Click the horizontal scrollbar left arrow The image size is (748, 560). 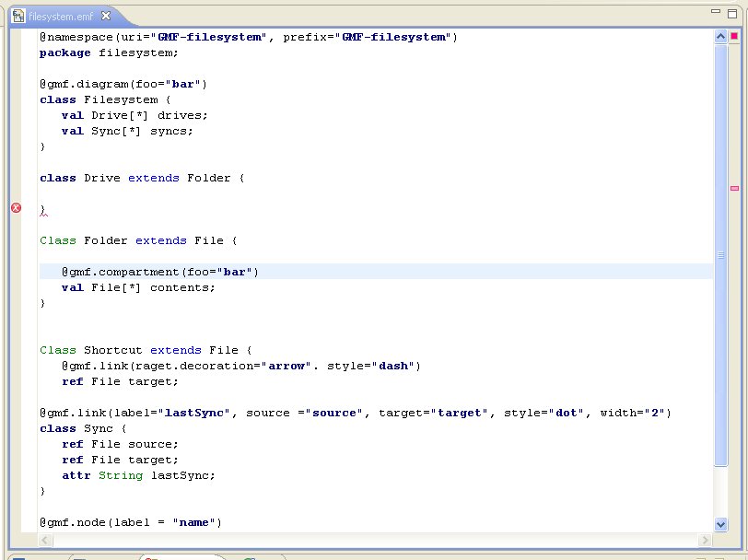[45, 540]
